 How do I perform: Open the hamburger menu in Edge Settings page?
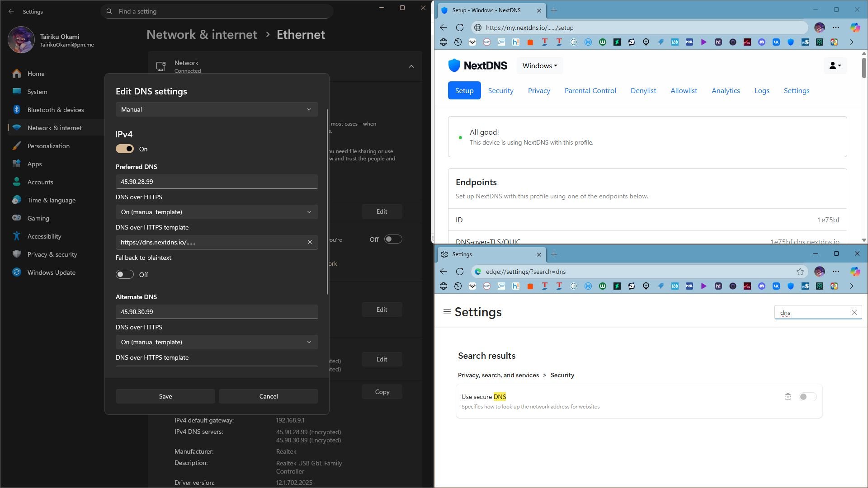pyautogui.click(x=447, y=312)
